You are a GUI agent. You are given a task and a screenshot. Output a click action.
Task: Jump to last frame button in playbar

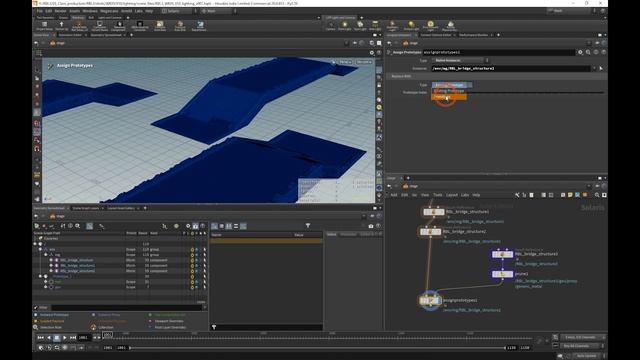coord(73,338)
